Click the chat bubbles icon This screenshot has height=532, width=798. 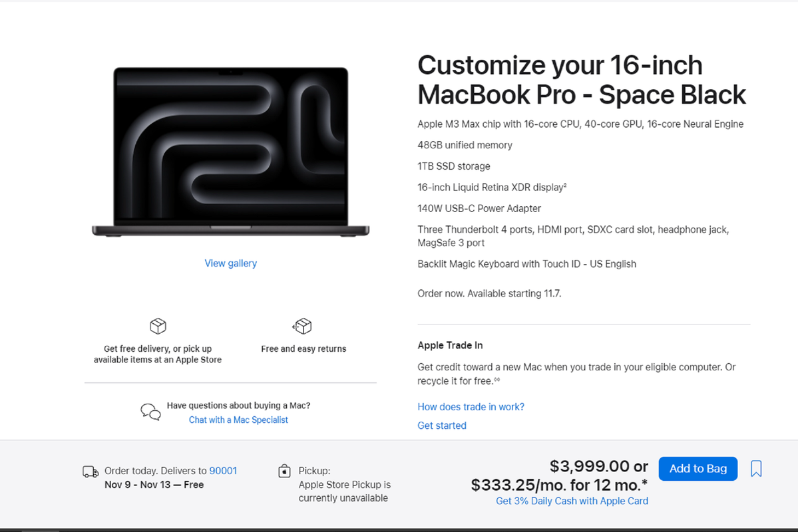click(x=150, y=412)
